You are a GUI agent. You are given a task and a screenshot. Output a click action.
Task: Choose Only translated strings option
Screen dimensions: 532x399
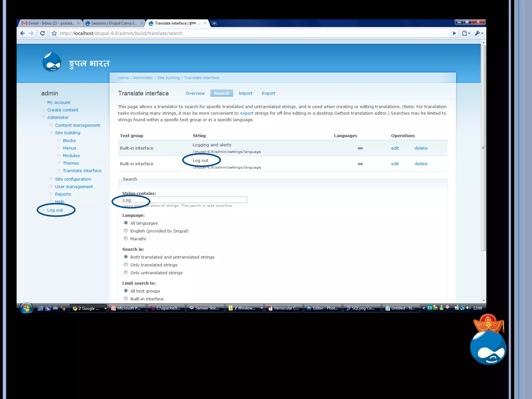[x=126, y=265]
